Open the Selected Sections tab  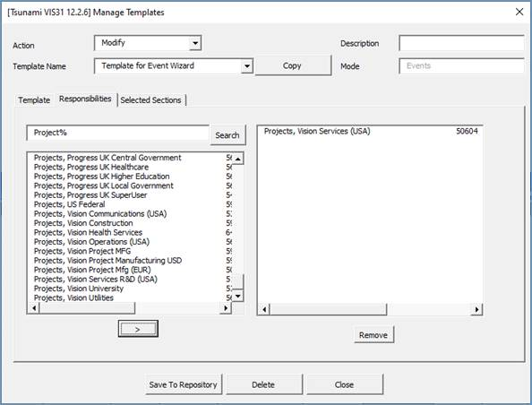coord(150,100)
